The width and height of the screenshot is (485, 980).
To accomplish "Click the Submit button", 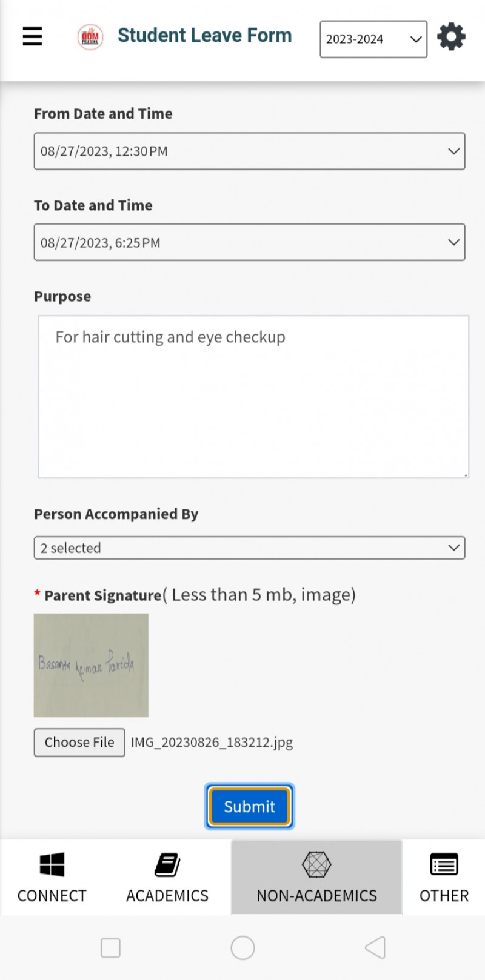I will click(249, 806).
